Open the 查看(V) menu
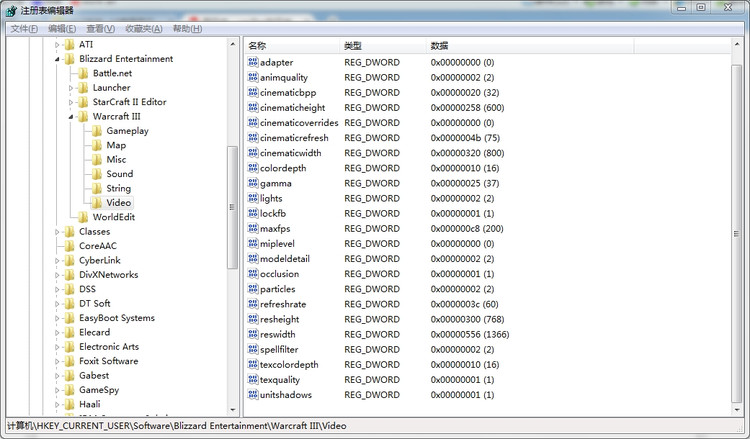The width and height of the screenshot is (750, 439). tap(100, 29)
